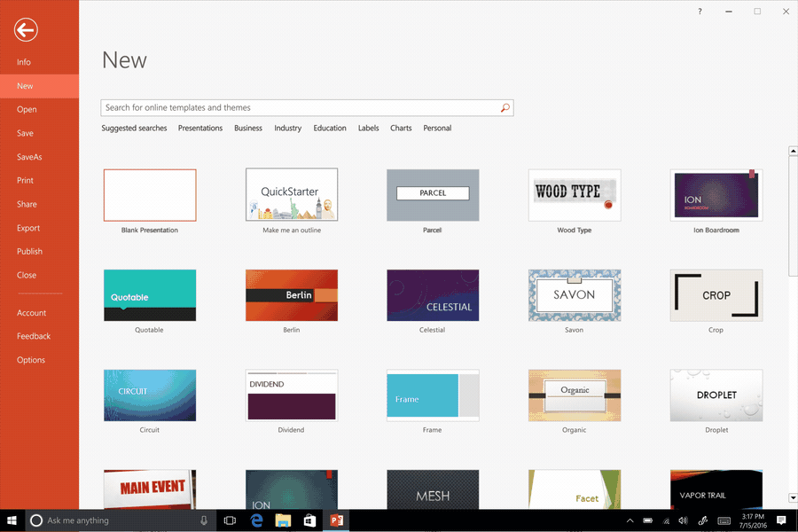Open the network connection icon

point(666,520)
